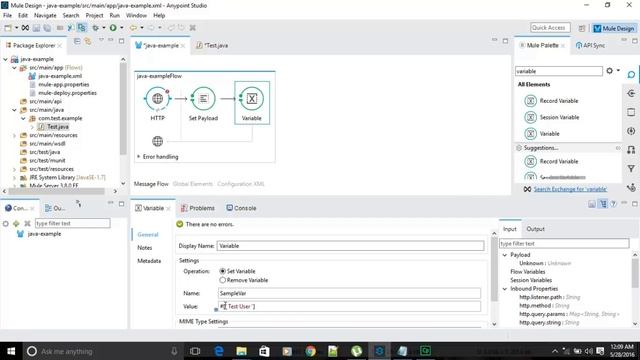Click Package Explorer vertical scrollbar
This screenshot has width=640, height=360.
point(123,109)
